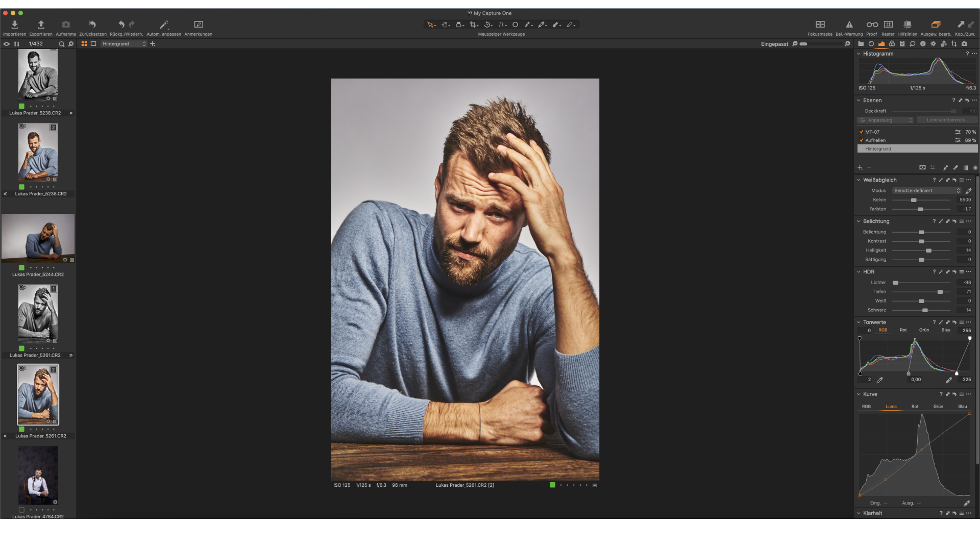Uncheck the MT-07 layer checkbox
This screenshot has height=551, width=980.
861,132
